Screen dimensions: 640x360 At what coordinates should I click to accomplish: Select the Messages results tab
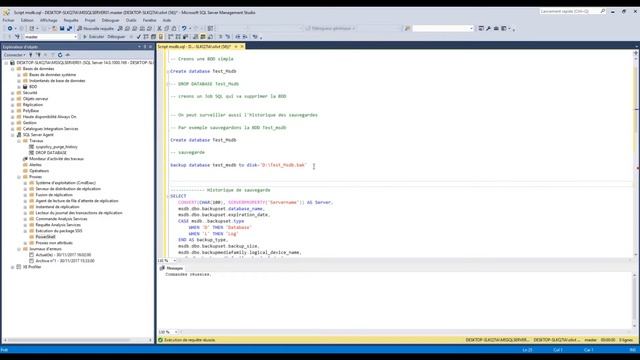171,268
